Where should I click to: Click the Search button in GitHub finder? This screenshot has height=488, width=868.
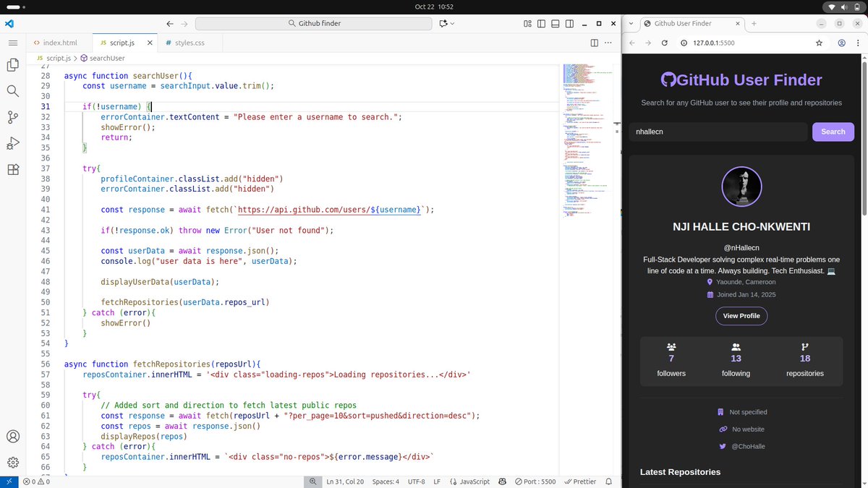(x=833, y=132)
